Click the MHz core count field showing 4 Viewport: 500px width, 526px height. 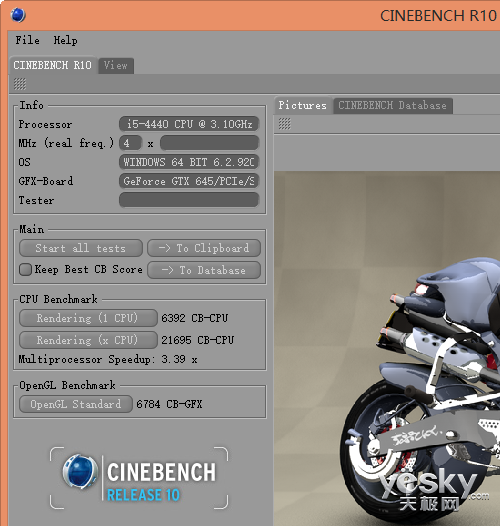pos(130,143)
